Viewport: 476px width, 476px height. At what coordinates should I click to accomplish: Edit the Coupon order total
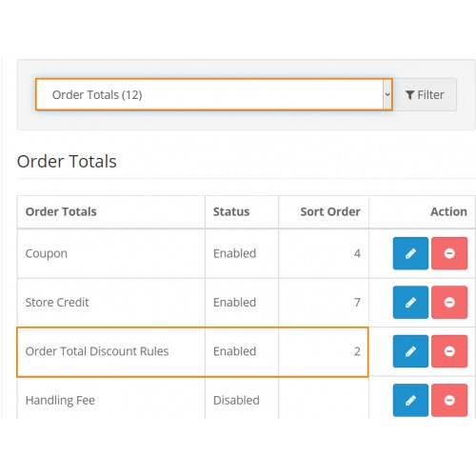pos(410,253)
